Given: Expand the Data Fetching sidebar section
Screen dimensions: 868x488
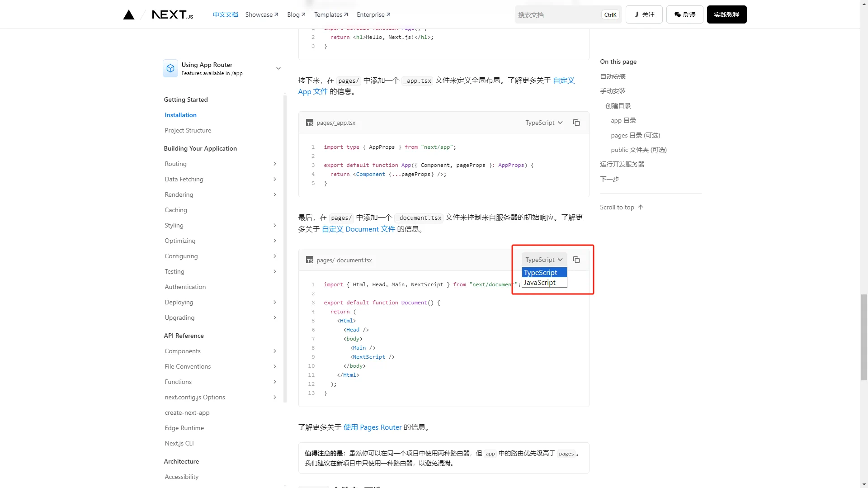Looking at the screenshot, I should tap(274, 179).
